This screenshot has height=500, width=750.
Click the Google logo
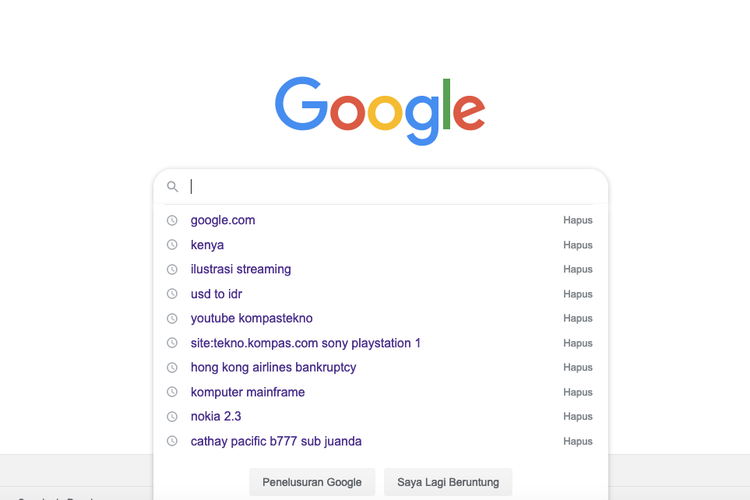pos(380,108)
